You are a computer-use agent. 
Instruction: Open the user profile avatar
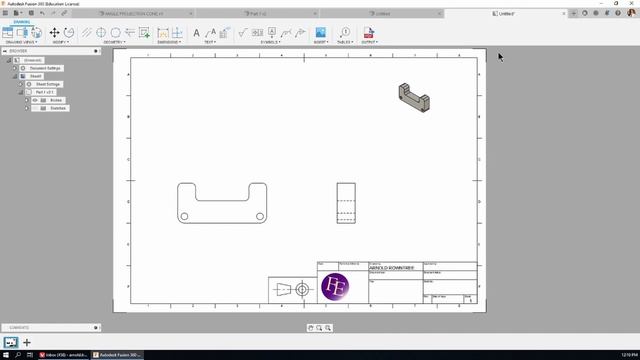[x=631, y=13]
